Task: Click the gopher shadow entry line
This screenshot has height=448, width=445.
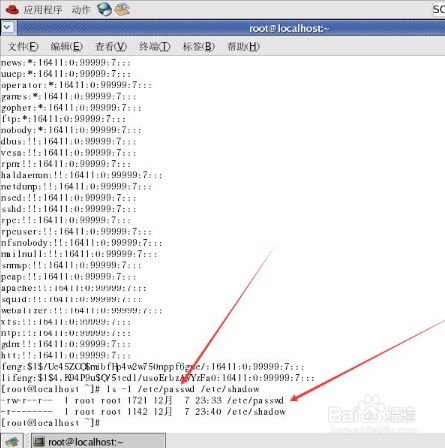Action: tap(71, 108)
